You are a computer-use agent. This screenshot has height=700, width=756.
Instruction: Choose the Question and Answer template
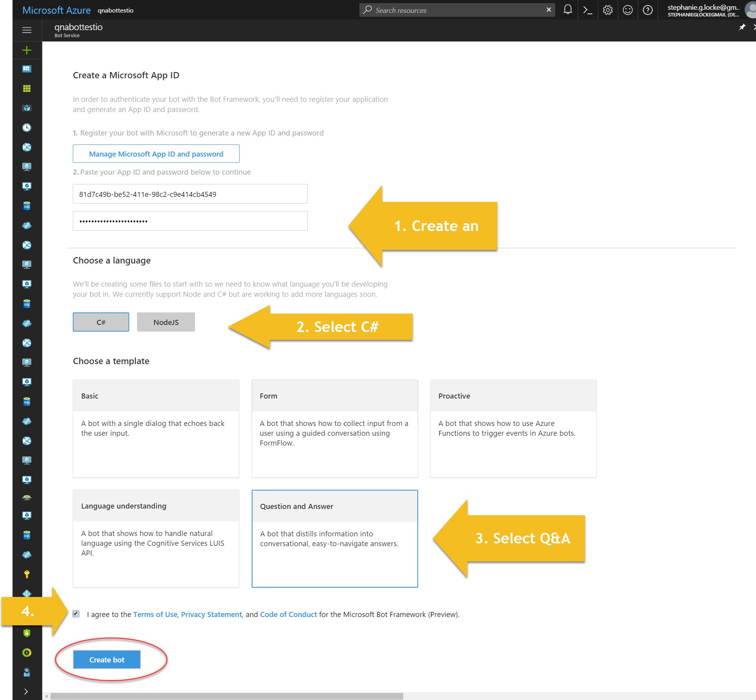point(335,538)
